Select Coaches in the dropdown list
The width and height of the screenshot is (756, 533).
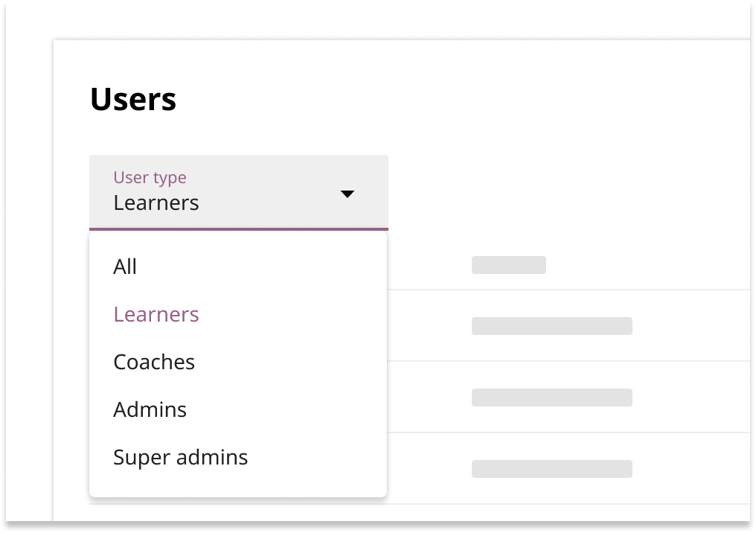154,362
